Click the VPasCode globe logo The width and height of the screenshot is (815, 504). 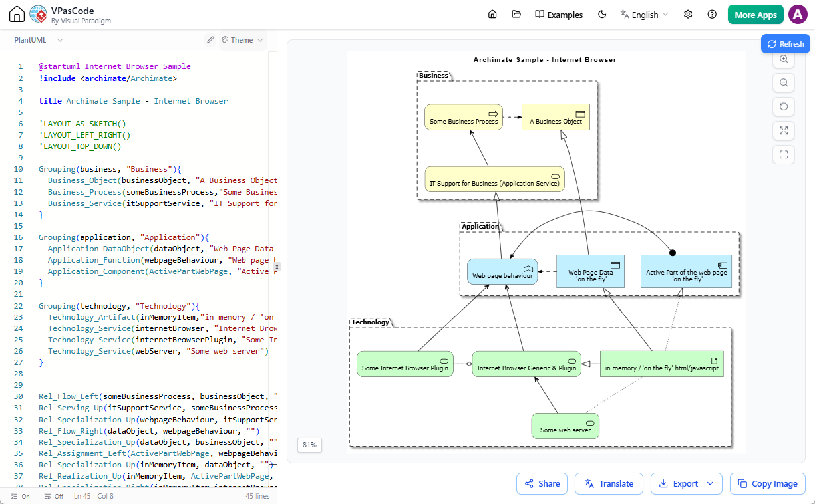(38, 15)
